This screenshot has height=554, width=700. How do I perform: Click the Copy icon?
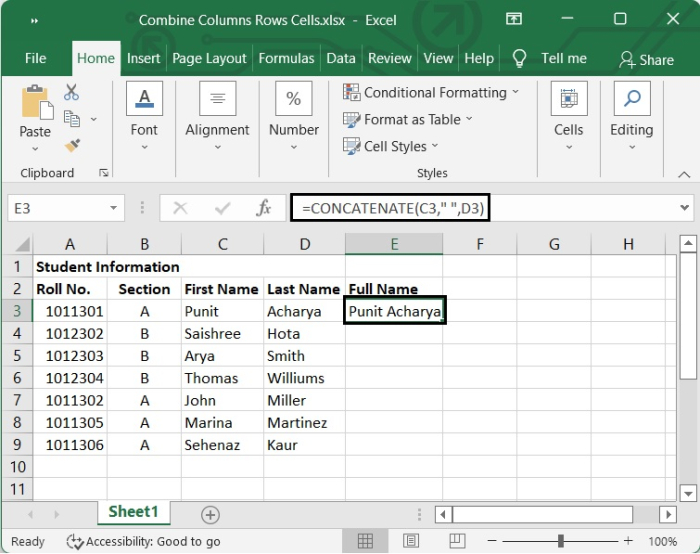point(72,119)
